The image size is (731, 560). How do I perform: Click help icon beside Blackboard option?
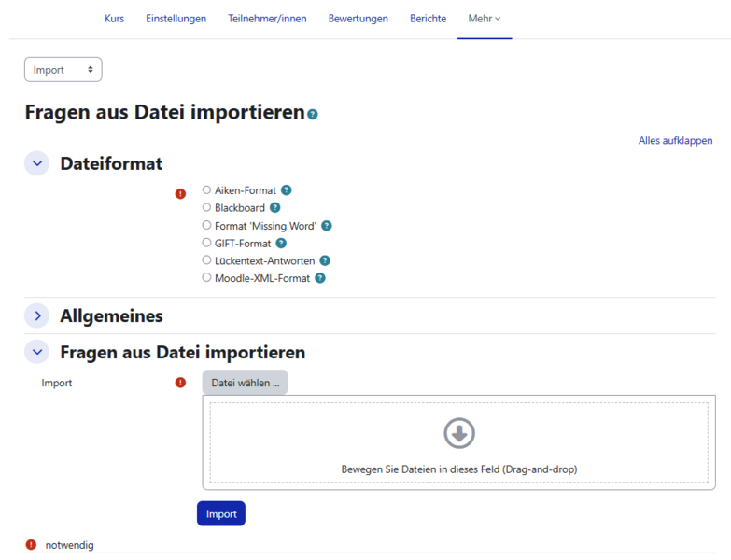[x=274, y=208]
